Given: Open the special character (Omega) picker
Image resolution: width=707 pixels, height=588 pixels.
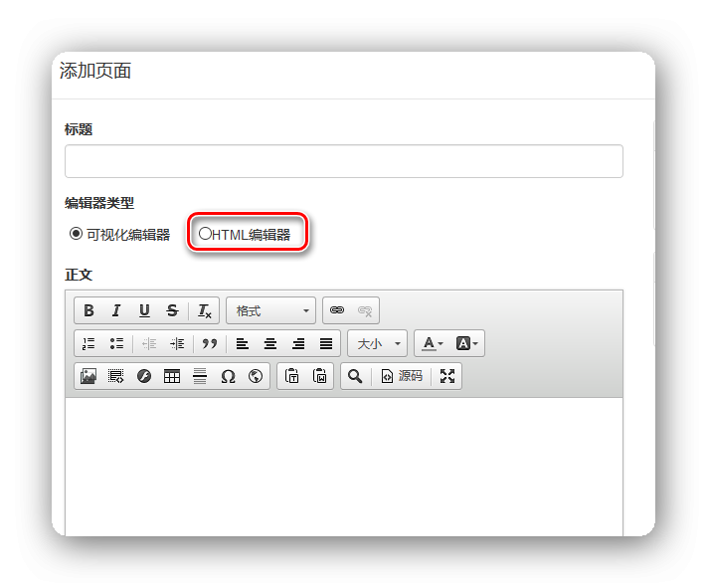Looking at the screenshot, I should pos(228,376).
